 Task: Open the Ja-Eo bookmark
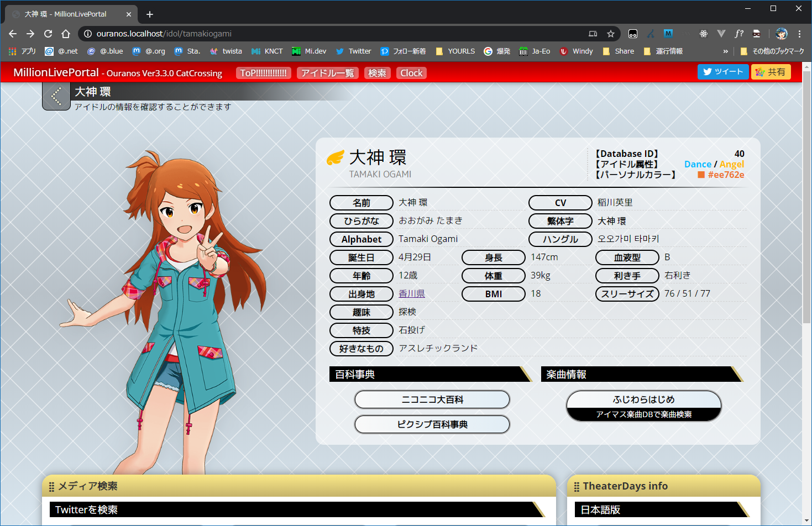(535, 51)
